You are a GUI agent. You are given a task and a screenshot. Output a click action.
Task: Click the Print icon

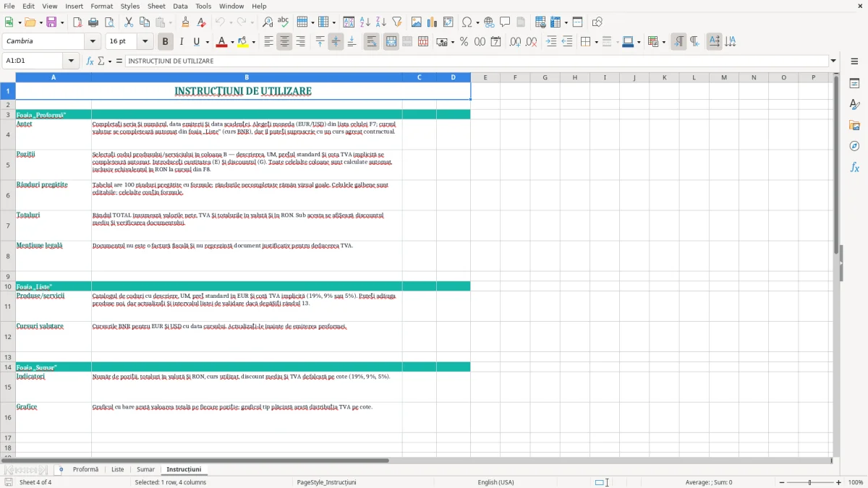(93, 22)
